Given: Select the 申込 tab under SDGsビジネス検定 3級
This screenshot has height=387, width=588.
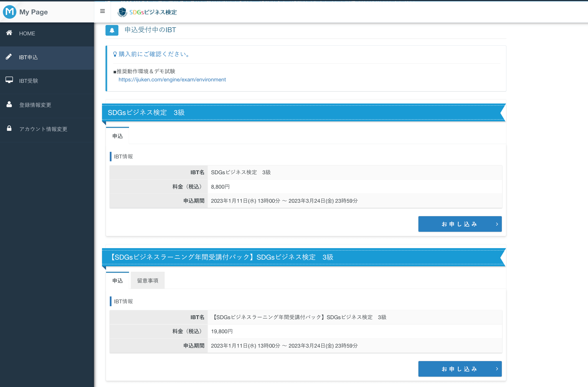Looking at the screenshot, I should tap(118, 136).
